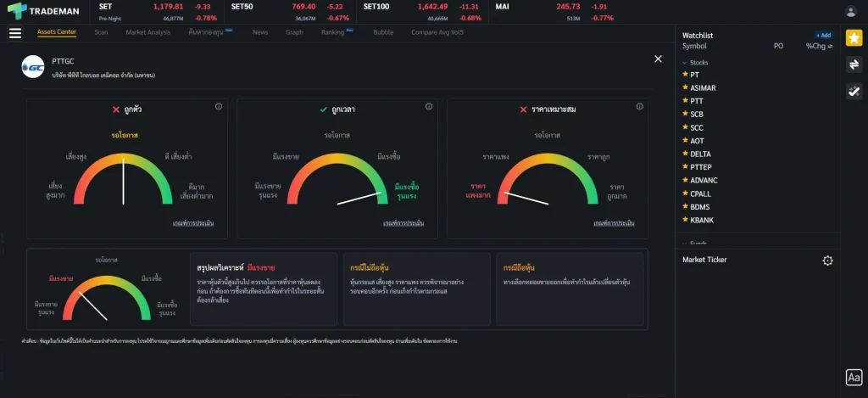Image resolution: width=868 pixels, height=398 pixels.
Task: Select PTTEP in the watchlist
Action: [701, 167]
